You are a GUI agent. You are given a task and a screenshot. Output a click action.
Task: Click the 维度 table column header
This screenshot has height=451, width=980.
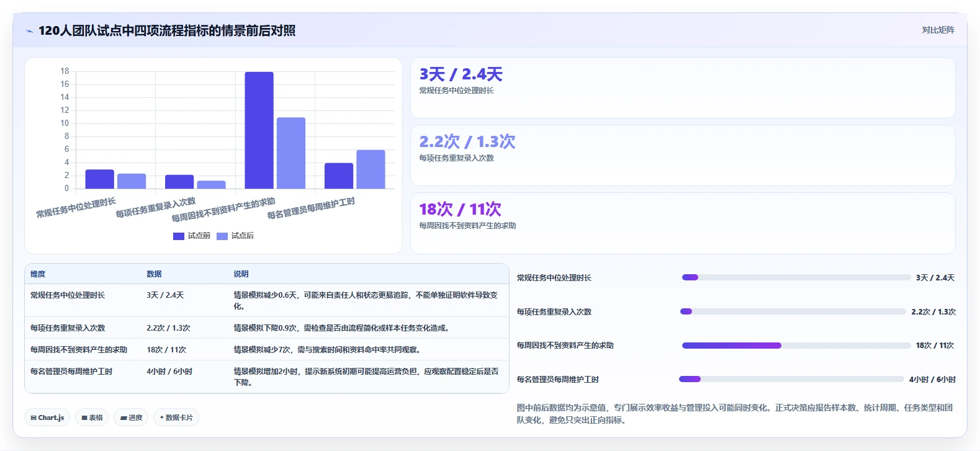(38, 274)
